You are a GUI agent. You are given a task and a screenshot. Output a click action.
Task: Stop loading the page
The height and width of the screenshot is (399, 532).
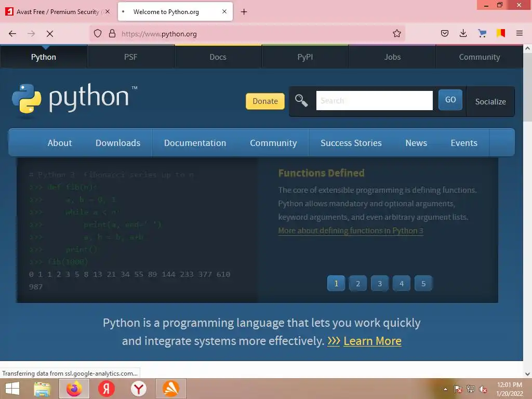50,34
